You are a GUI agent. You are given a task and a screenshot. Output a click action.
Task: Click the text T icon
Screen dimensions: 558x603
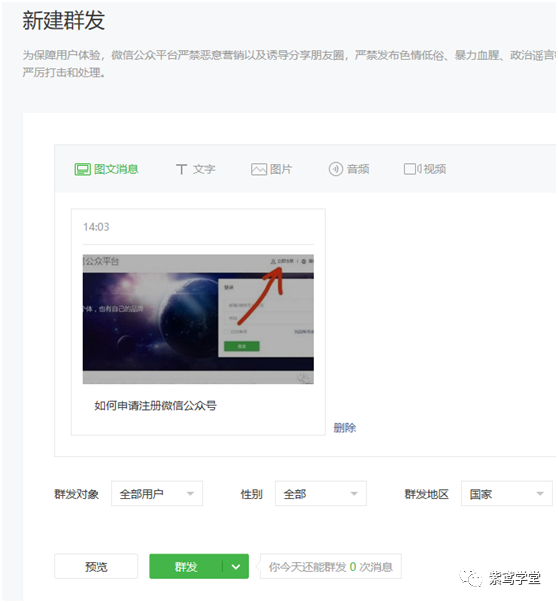click(181, 169)
